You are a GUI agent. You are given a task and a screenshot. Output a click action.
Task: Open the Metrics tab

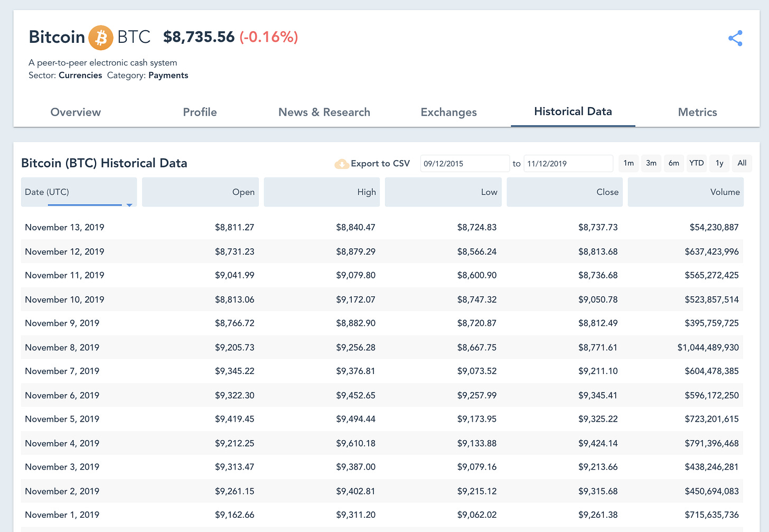pos(697,112)
